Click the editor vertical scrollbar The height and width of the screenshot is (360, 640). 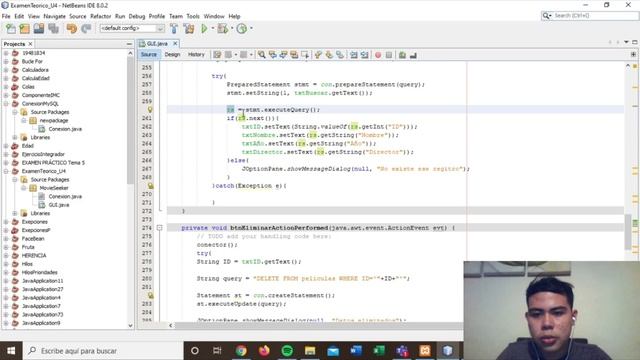point(628,231)
